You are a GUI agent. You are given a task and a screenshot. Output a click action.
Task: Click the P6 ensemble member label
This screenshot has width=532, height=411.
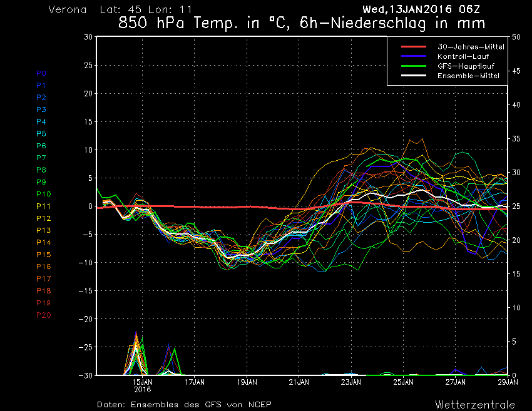pyautogui.click(x=41, y=146)
